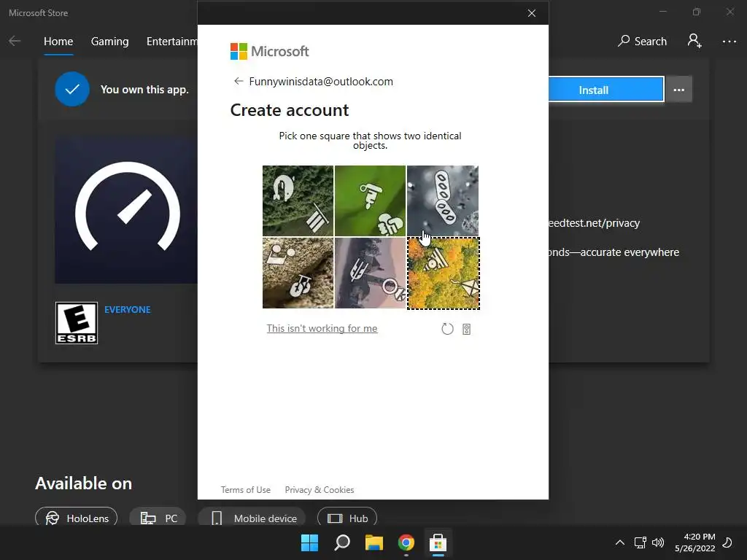Click the focus assist moon icon

tap(728, 542)
